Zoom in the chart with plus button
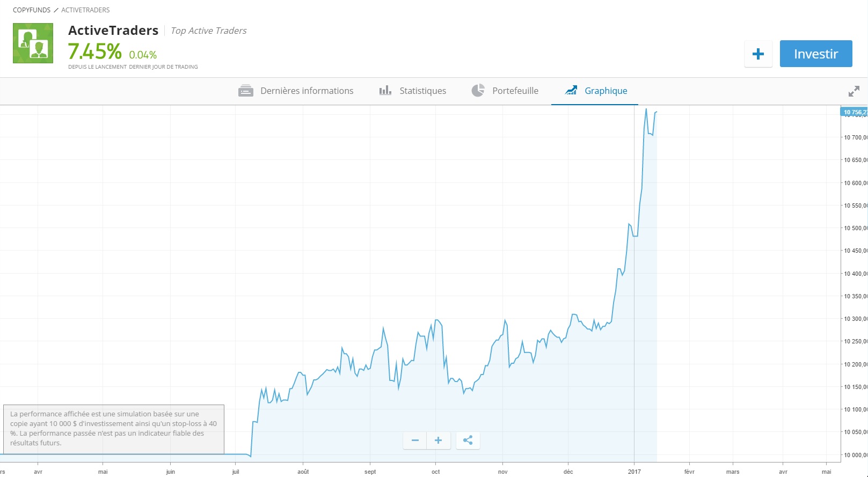This screenshot has height=477, width=868. pos(439,441)
